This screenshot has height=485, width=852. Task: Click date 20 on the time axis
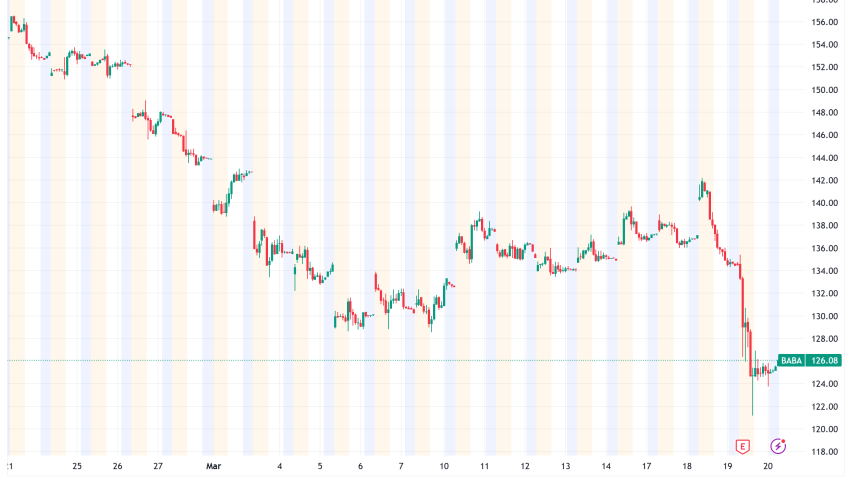[769, 466]
